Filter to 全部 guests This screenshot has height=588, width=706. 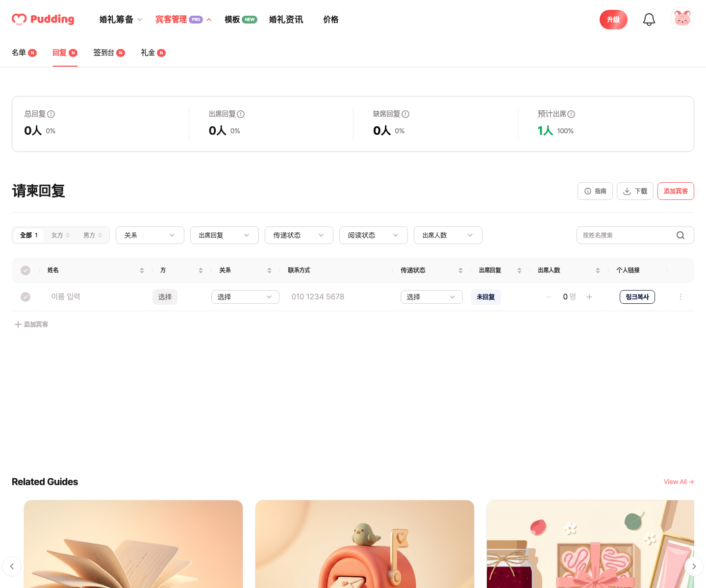coord(29,235)
